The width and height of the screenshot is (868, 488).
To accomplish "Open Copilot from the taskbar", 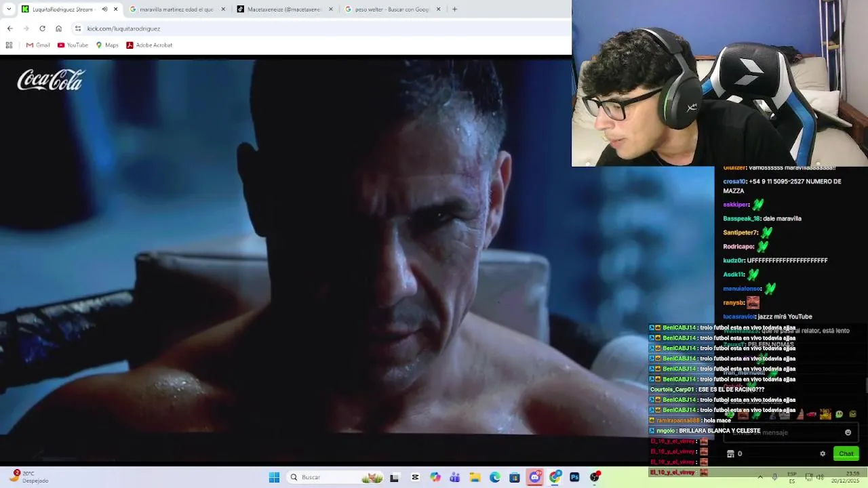I will (x=435, y=477).
